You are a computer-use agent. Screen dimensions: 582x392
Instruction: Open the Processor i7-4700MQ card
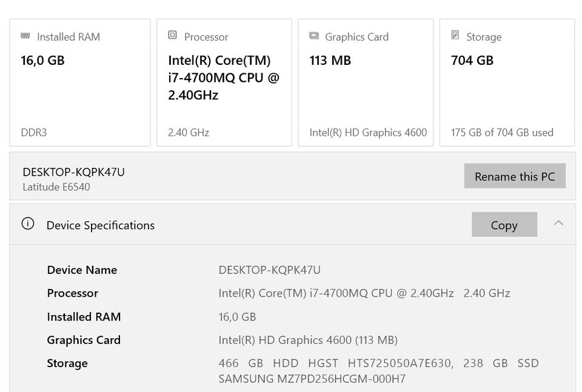[224, 82]
